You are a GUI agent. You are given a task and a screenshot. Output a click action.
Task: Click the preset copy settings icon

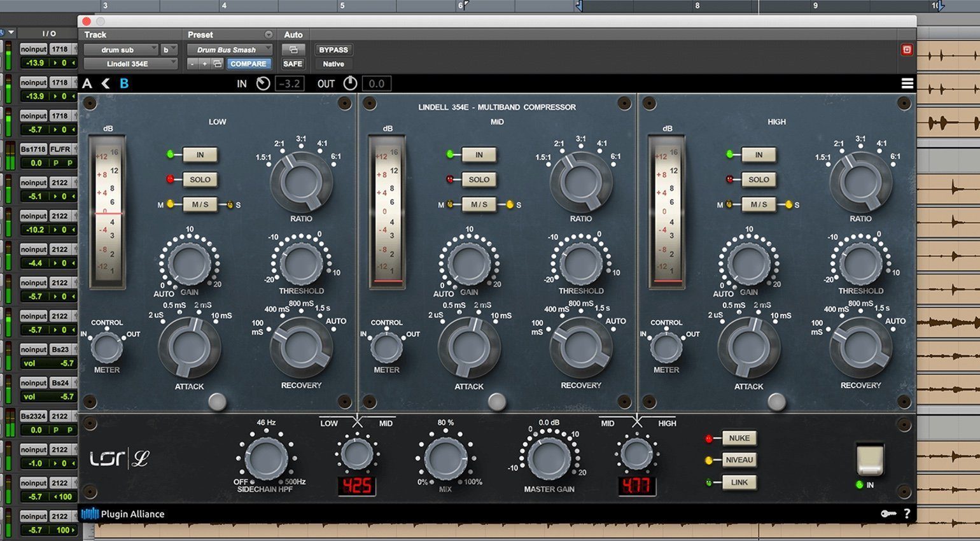tap(218, 64)
